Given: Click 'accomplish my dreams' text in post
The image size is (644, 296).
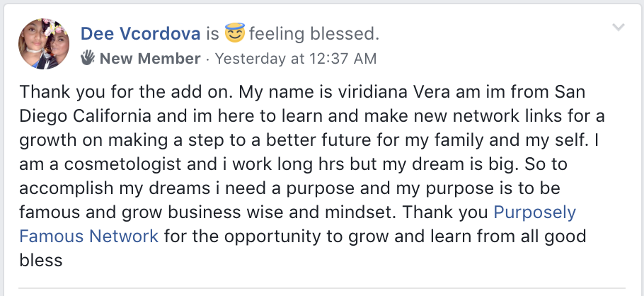Looking at the screenshot, I should pyautogui.click(x=115, y=188).
